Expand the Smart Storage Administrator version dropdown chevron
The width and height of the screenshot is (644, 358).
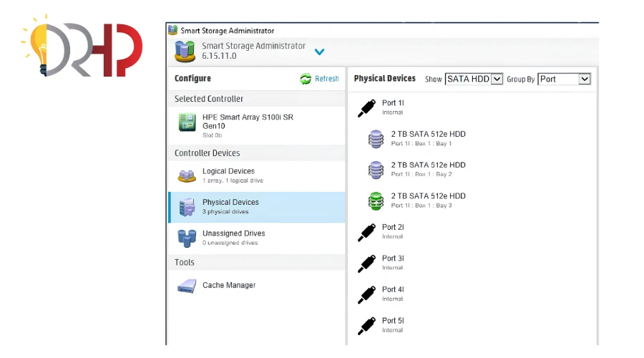point(320,52)
